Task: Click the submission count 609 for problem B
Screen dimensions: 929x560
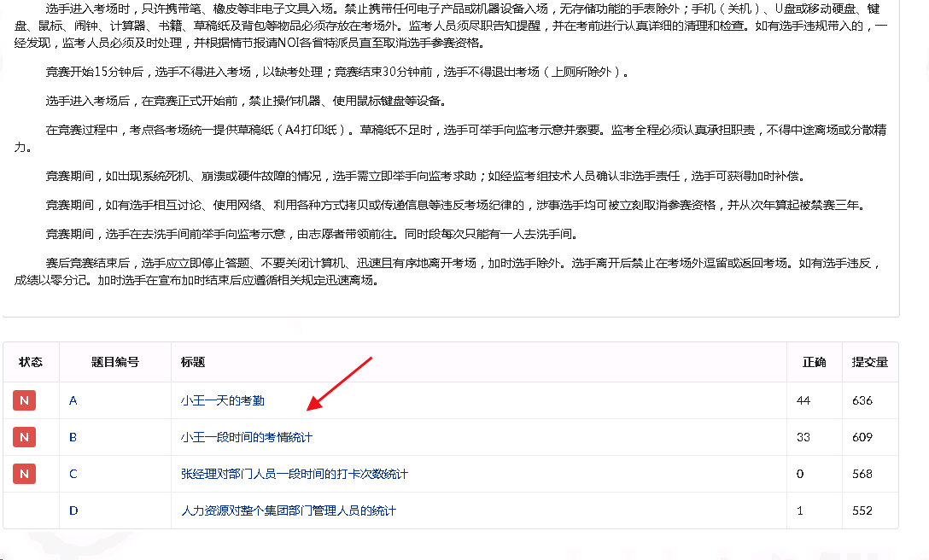Action: tap(862, 437)
